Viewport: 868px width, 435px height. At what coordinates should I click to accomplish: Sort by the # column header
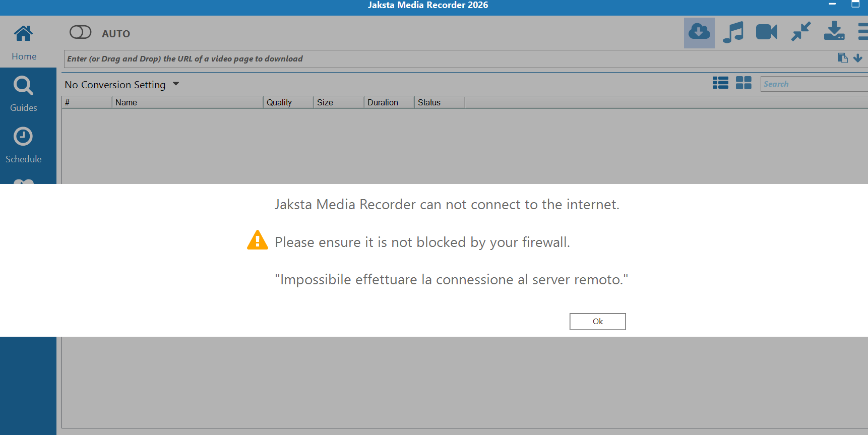pyautogui.click(x=87, y=102)
